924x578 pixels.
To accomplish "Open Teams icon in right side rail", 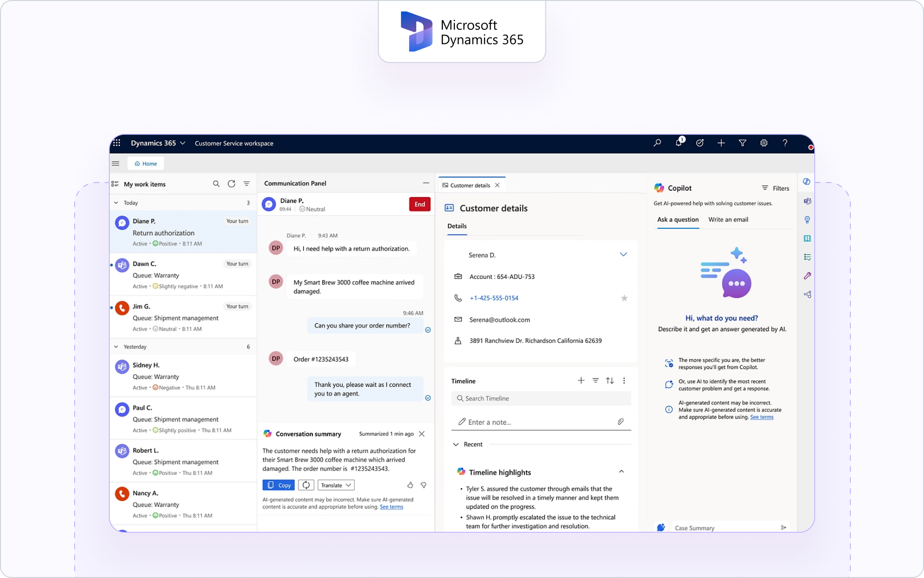I will [x=807, y=201].
